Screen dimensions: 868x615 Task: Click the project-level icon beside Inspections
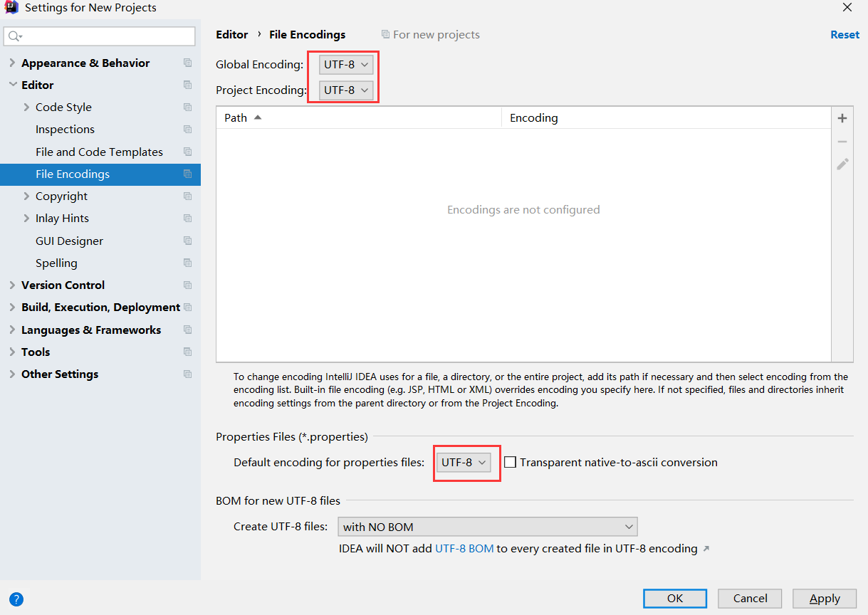187,129
